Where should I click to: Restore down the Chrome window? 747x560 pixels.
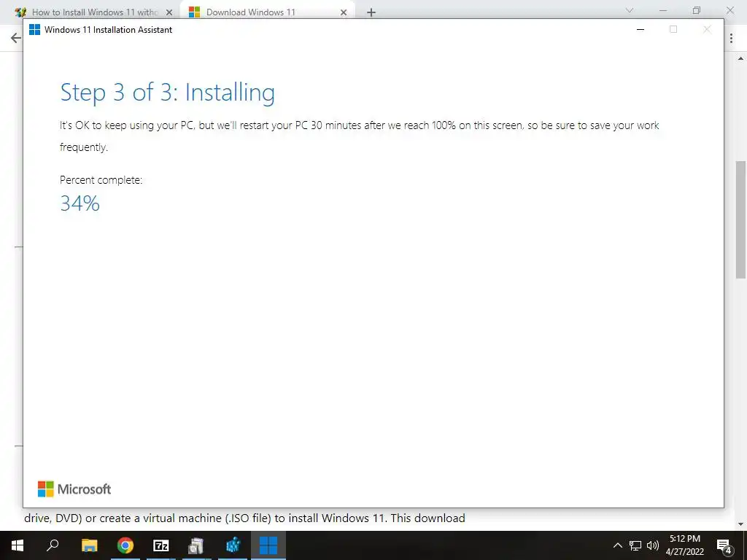(x=697, y=10)
